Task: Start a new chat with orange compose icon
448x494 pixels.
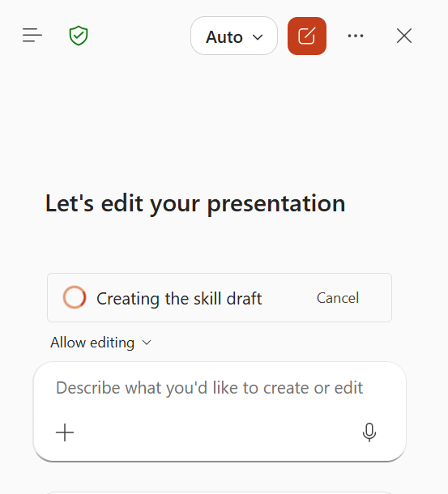Action: [x=307, y=36]
